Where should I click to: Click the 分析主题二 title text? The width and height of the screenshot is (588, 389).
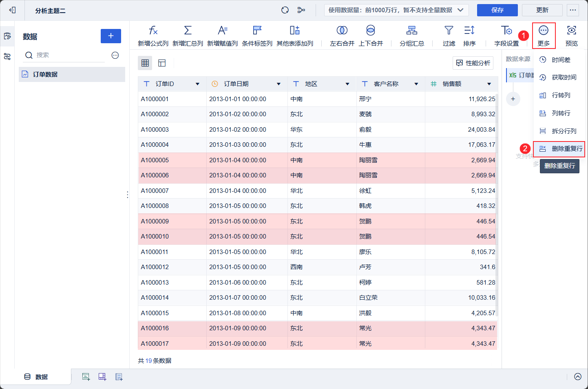pos(50,11)
